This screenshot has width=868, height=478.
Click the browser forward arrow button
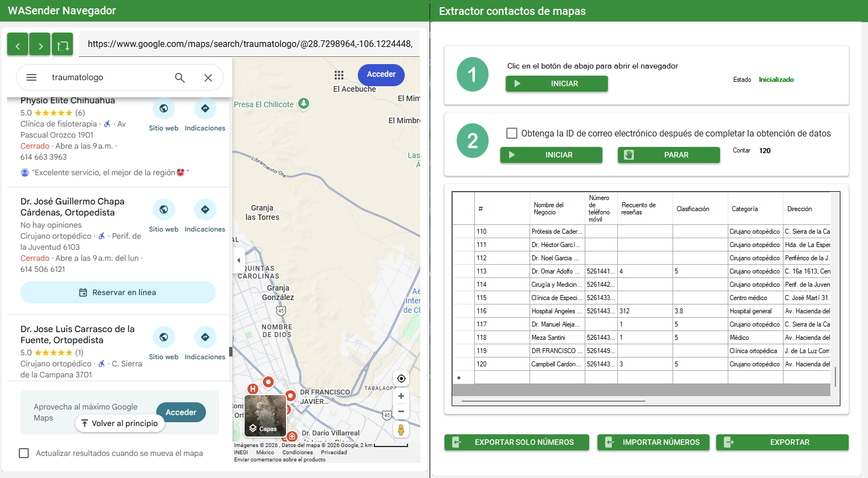click(x=40, y=45)
